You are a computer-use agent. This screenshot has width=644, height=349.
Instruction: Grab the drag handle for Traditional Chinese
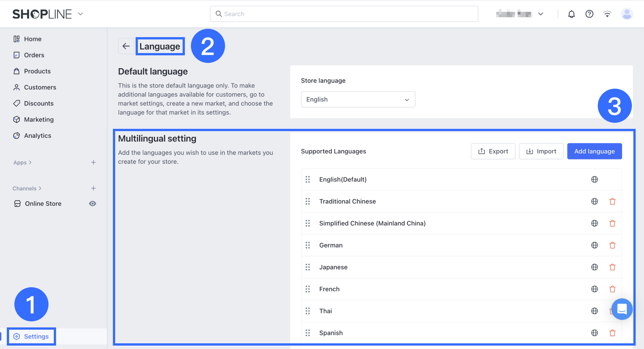pyautogui.click(x=308, y=202)
